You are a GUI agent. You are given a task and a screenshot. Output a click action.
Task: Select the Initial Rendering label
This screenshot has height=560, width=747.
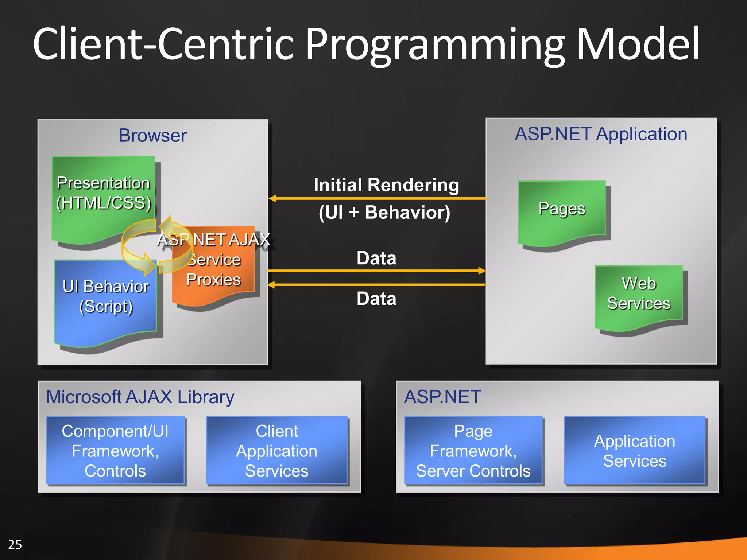click(386, 185)
